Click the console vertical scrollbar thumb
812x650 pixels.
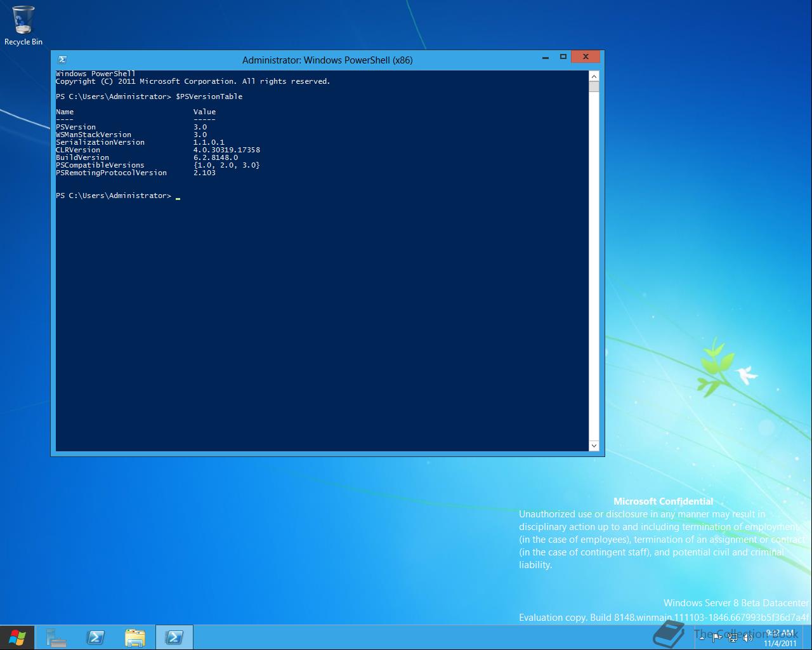click(x=594, y=86)
